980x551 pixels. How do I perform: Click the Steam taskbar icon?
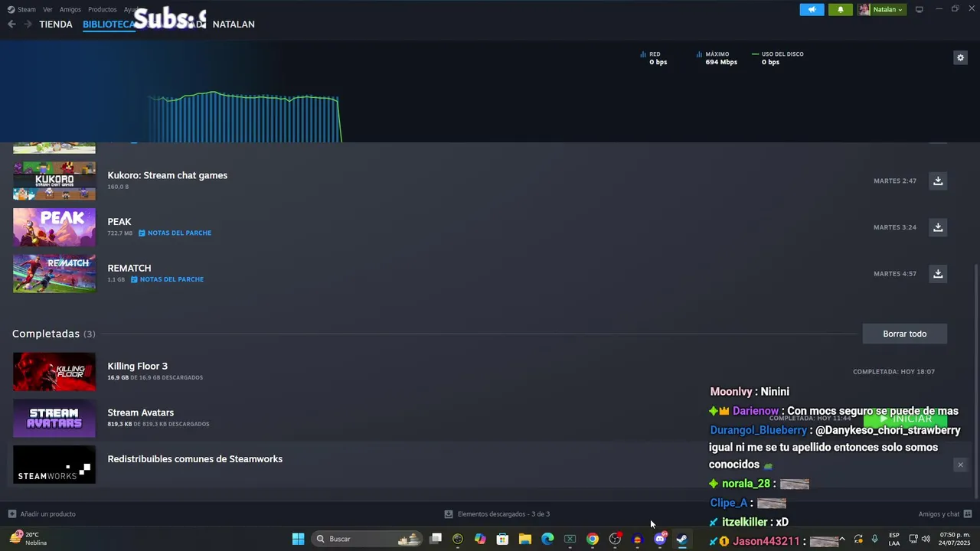pyautogui.click(x=681, y=539)
